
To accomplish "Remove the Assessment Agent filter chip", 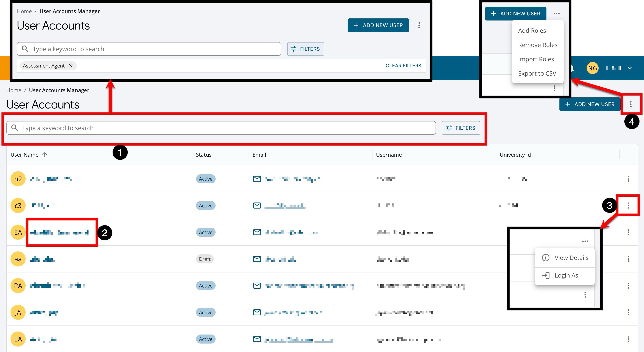I will click(71, 66).
